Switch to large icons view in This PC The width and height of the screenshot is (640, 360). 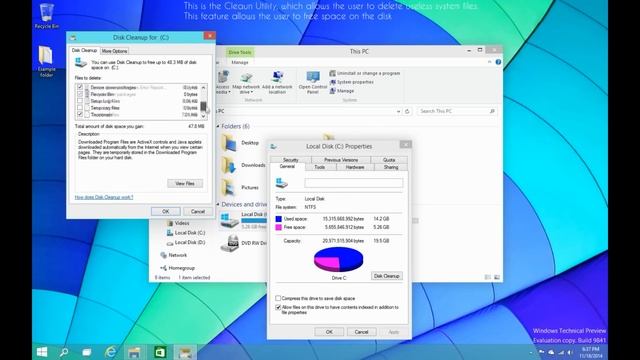coord(497,277)
